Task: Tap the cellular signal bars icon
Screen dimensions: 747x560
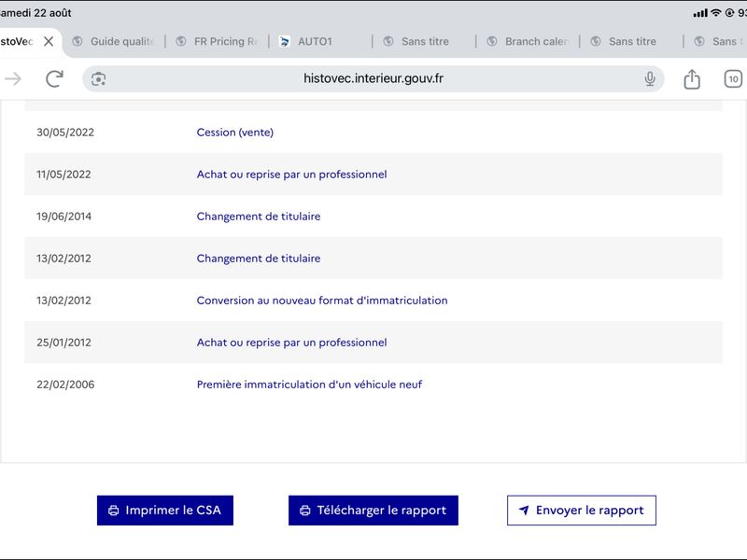Action: [700, 13]
